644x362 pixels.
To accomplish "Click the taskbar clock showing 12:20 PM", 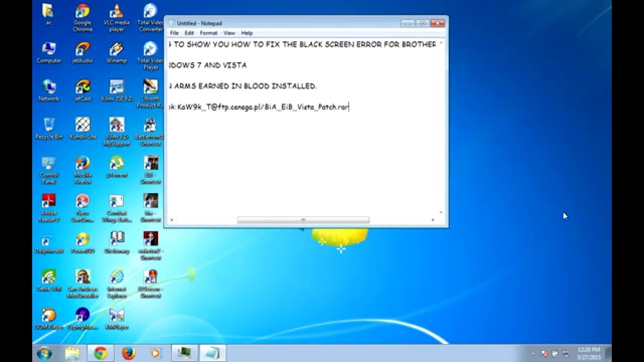I will coord(589,353).
